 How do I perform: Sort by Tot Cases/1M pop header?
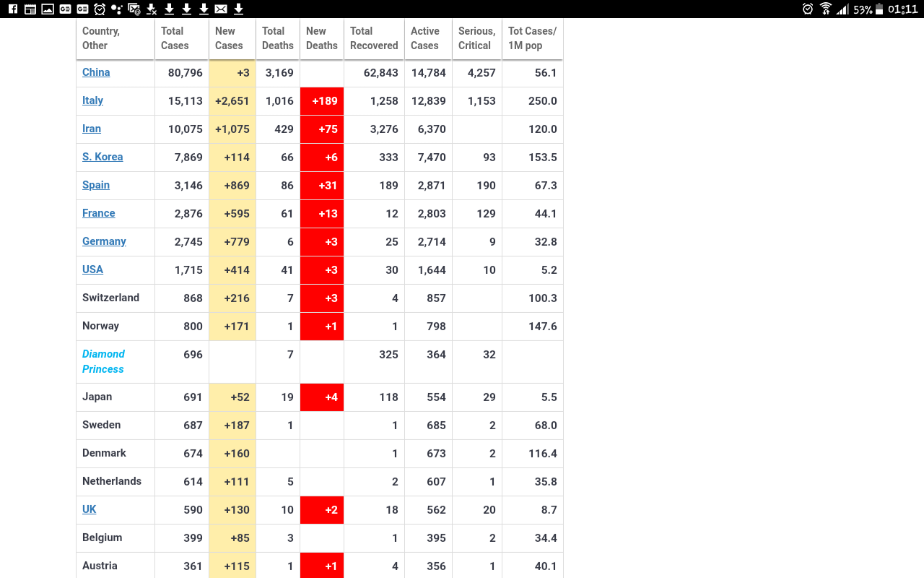tap(532, 38)
